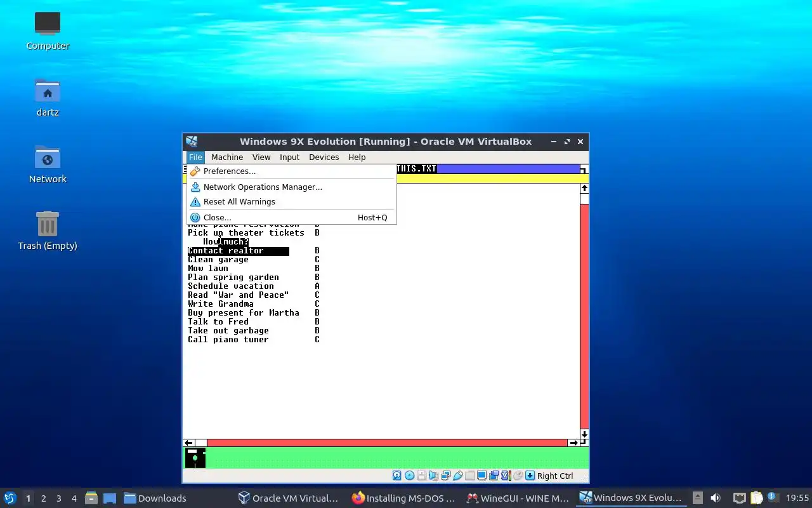Click the shared folders status icon
This screenshot has height=508, width=812.
coord(469,476)
